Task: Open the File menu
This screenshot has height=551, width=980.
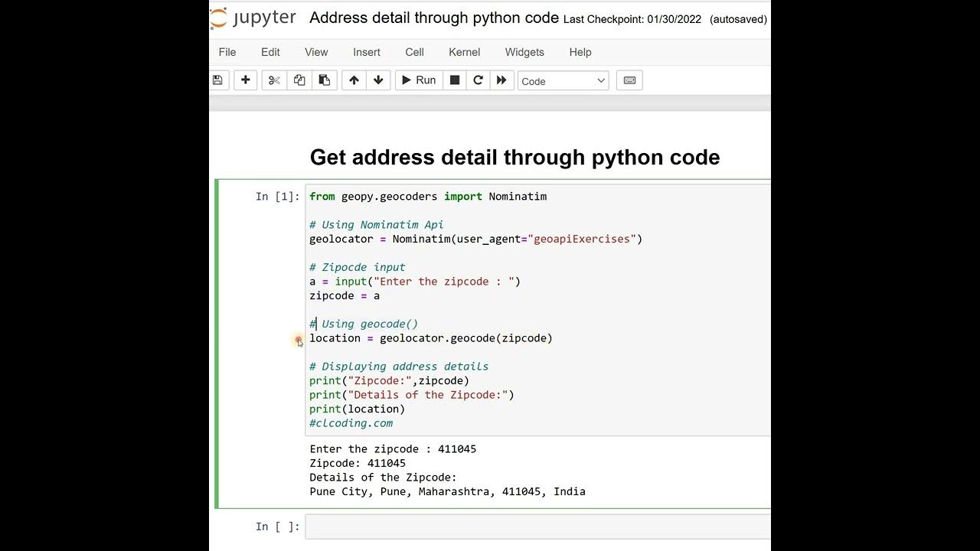Action: (x=227, y=52)
